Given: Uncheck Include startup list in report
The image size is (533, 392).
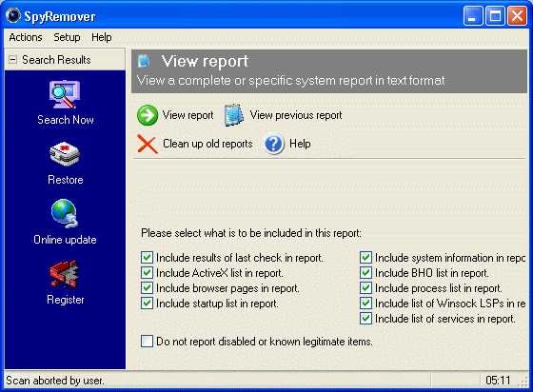Looking at the screenshot, I should [x=147, y=303].
